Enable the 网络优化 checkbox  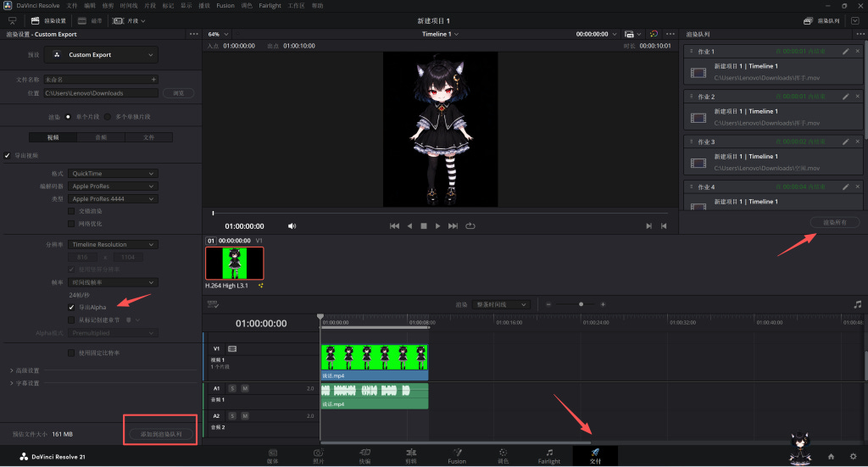tap(71, 224)
